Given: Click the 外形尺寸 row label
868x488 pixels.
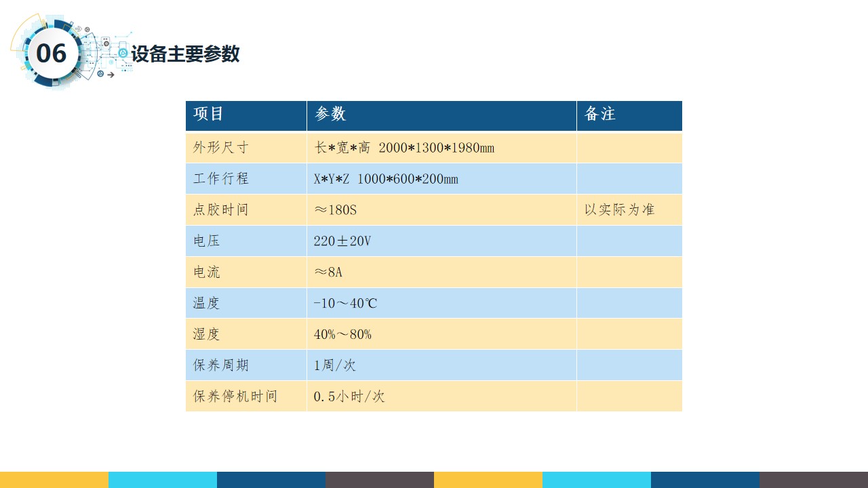Looking at the screenshot, I should (x=221, y=147).
